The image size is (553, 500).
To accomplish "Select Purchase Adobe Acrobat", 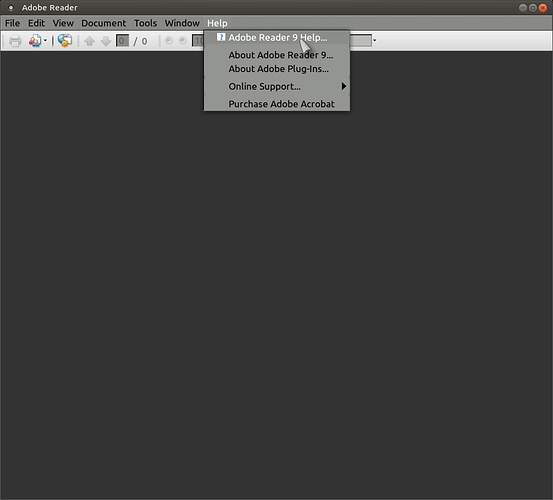I will [x=277, y=104].
